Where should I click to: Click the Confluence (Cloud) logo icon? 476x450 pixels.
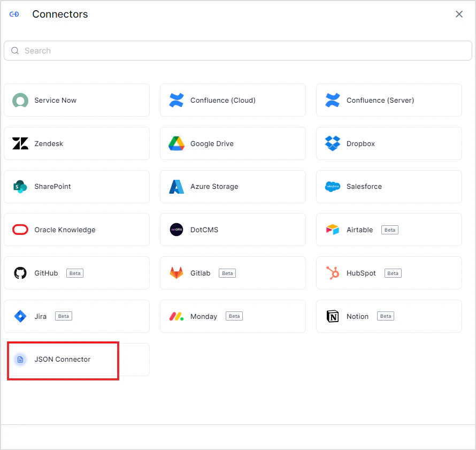pos(176,100)
